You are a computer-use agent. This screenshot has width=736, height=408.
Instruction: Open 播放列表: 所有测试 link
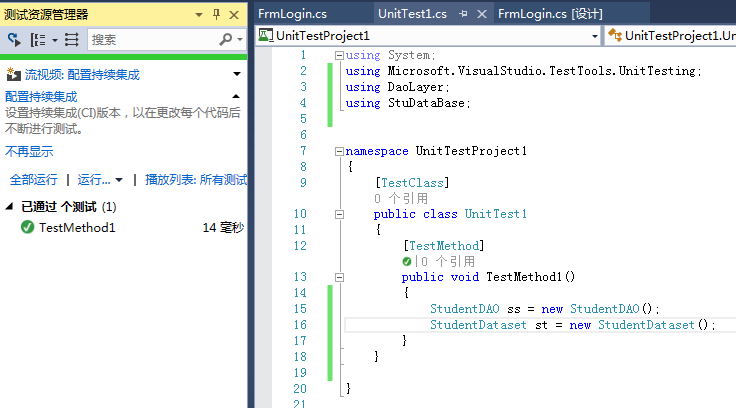pos(196,179)
